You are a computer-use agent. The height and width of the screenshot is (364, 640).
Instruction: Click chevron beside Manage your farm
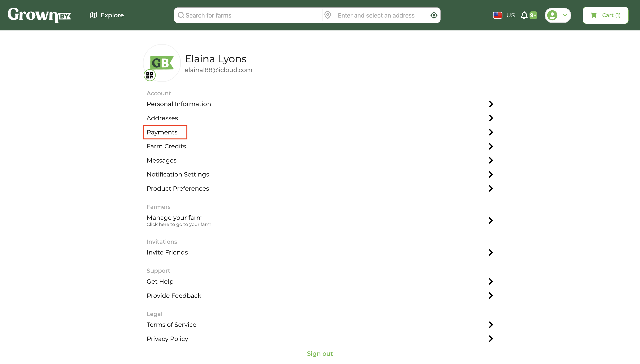tap(491, 220)
